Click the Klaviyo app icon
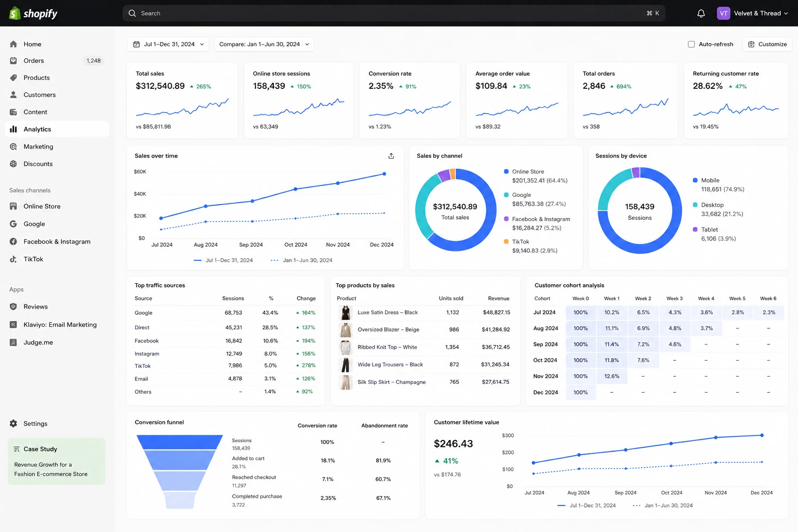The height and width of the screenshot is (532, 798). click(x=14, y=325)
